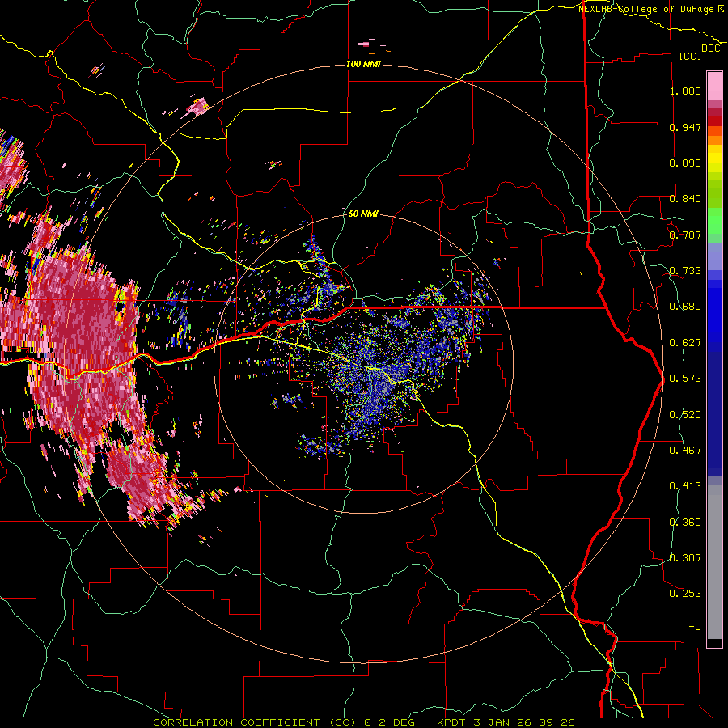Click the TH threshold label on scale
Viewport: 728px width, 728px height.
[695, 630]
